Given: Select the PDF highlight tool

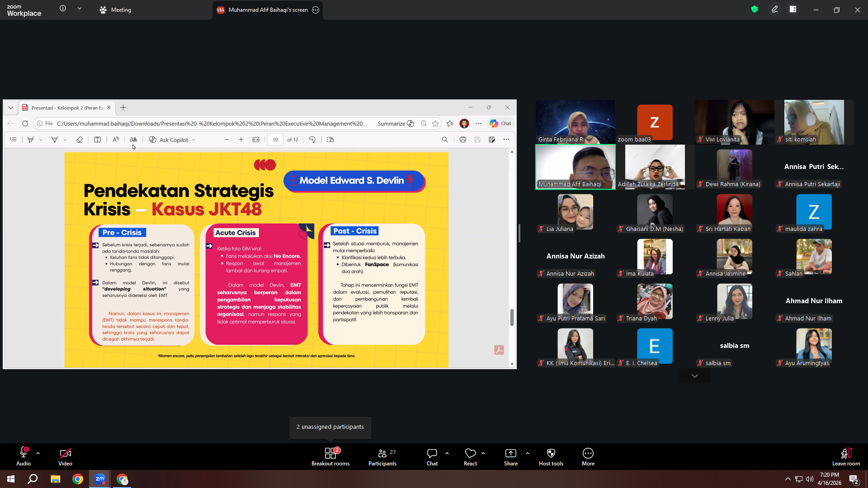Looking at the screenshot, I should coord(30,140).
